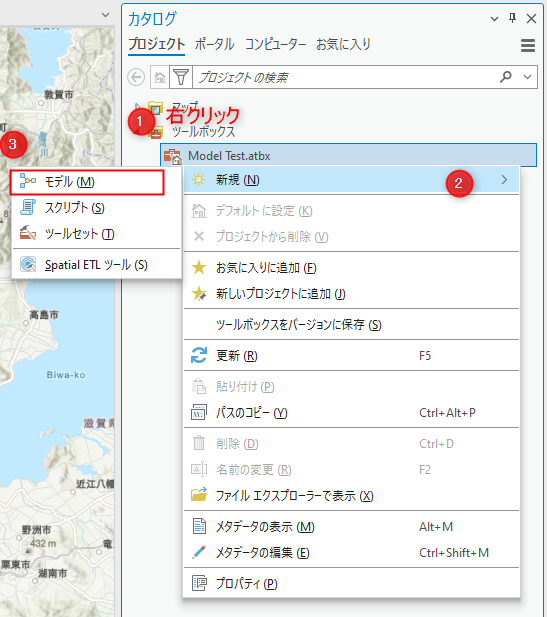Click the pencil icon beside メタデータの編集
The height and width of the screenshot is (617, 547).
coord(199,552)
